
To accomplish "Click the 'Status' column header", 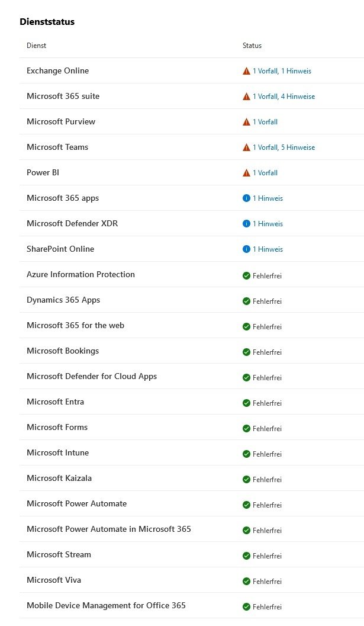I will coord(252,46).
